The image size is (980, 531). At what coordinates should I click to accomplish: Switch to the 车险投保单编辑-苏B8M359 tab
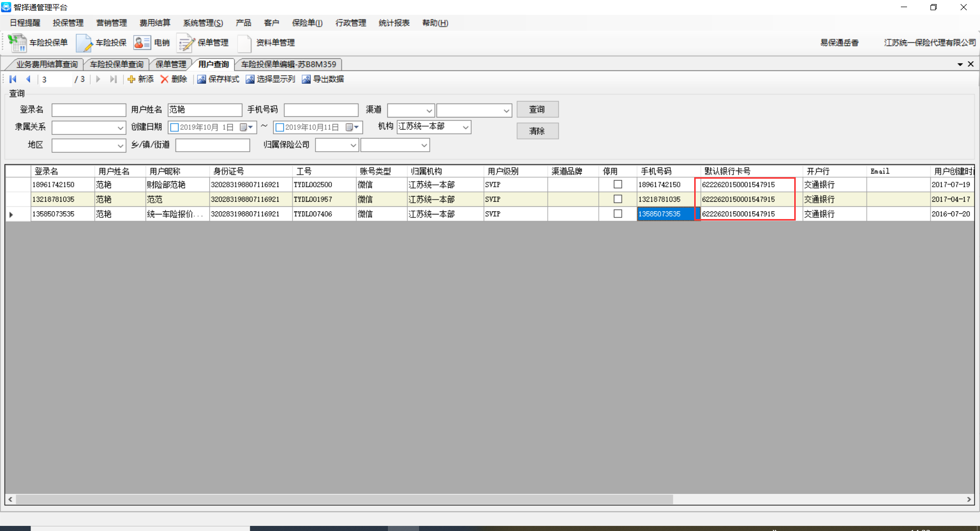click(x=289, y=64)
